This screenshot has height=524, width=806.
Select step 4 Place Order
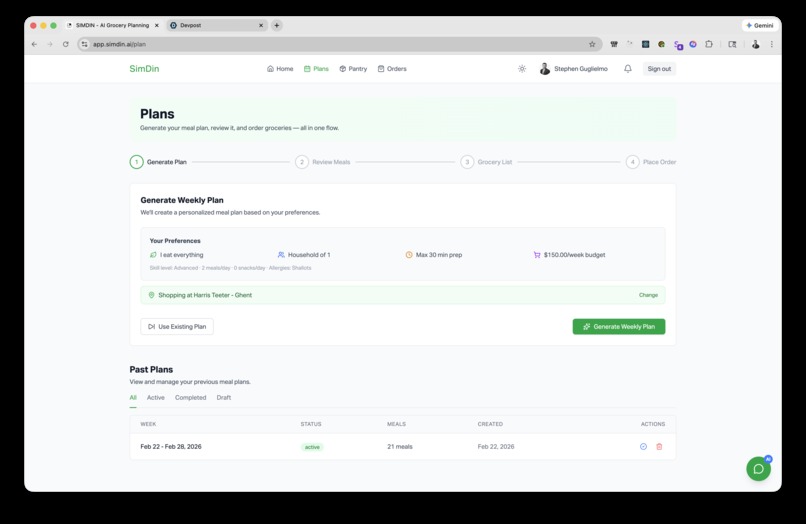coord(651,162)
